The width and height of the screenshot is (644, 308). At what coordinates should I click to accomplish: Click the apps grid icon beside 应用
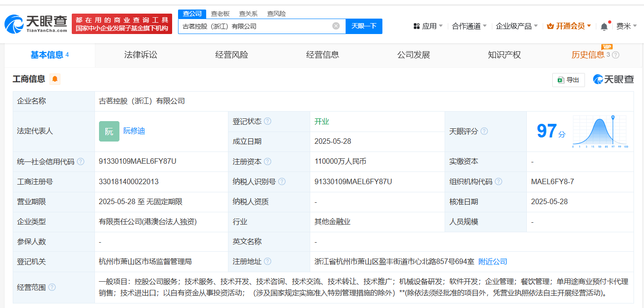click(416, 26)
